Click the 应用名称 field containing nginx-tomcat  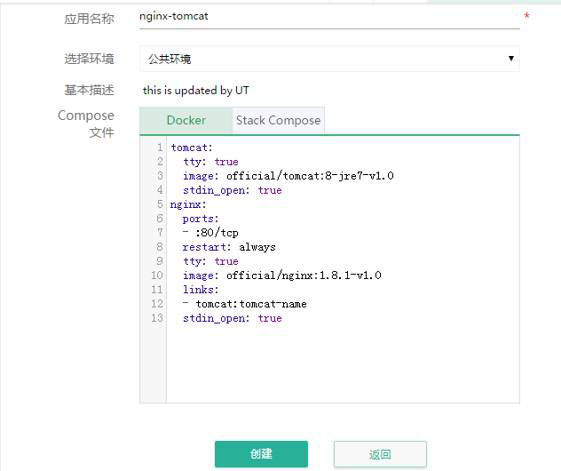tap(329, 17)
